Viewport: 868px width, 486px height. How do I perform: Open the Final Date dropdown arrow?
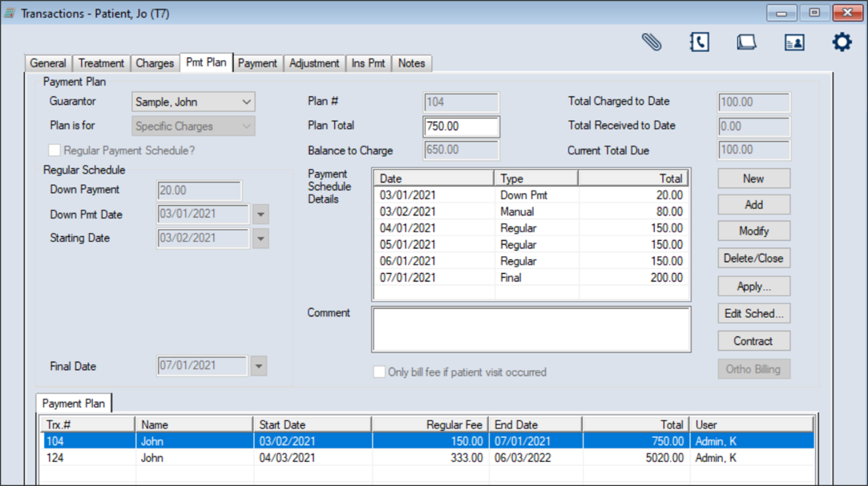[258, 367]
